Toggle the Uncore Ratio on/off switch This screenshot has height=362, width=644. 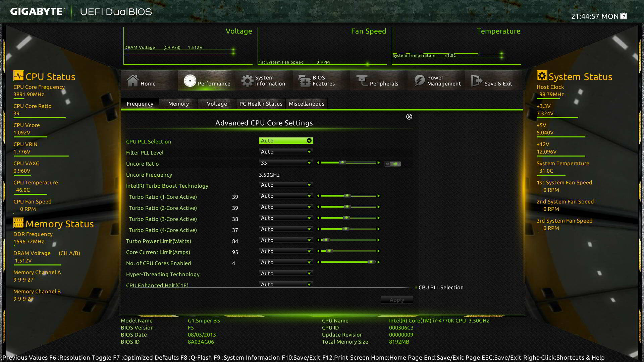[x=392, y=164]
